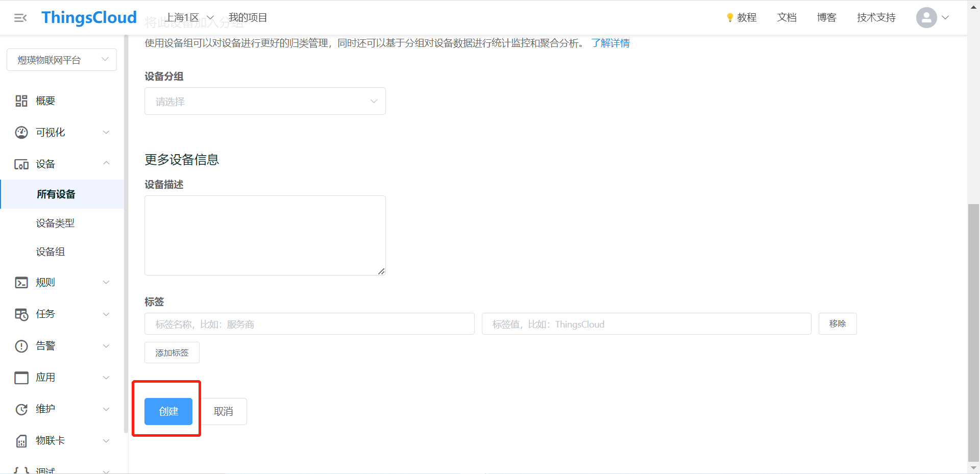Expand the 应用 menu chevron
980x474 pixels.
point(106,378)
